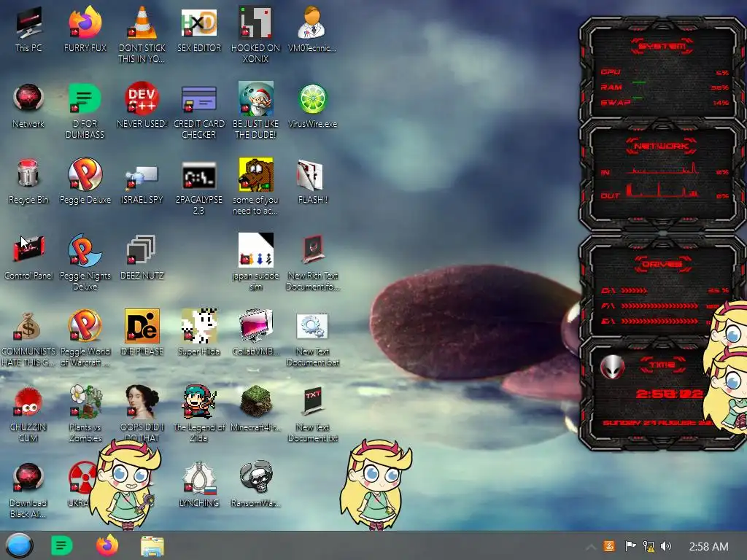Select the Recycle Bin icon
Viewport: 747px width, 560px height.
point(28,182)
